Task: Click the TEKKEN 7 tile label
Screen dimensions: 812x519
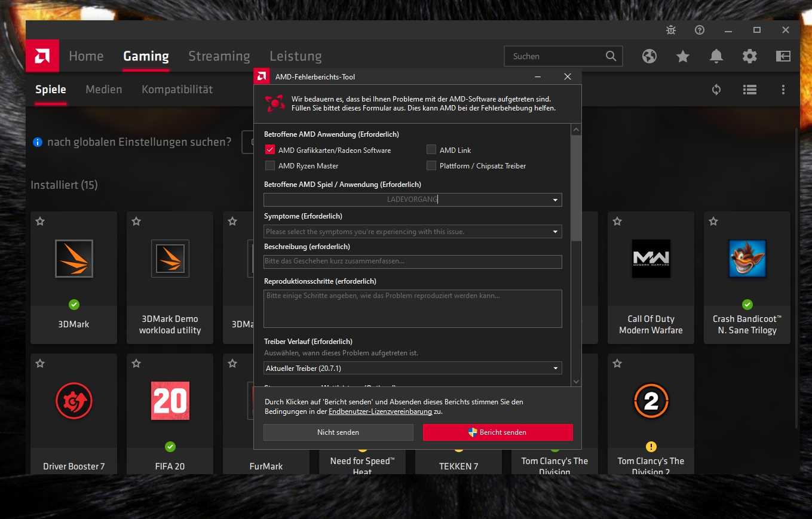Action: [459, 466]
